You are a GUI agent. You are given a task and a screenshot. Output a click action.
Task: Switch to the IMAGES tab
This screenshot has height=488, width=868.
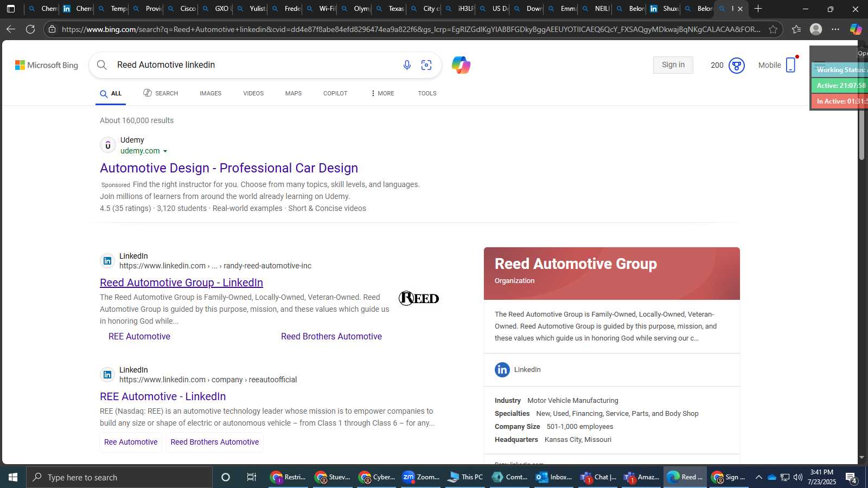tap(210, 93)
